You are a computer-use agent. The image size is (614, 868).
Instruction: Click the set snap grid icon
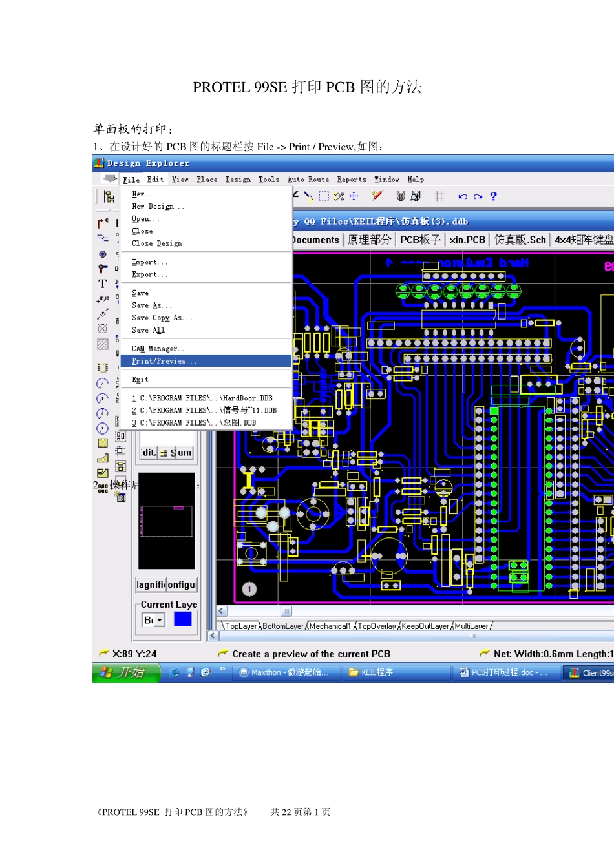439,196
